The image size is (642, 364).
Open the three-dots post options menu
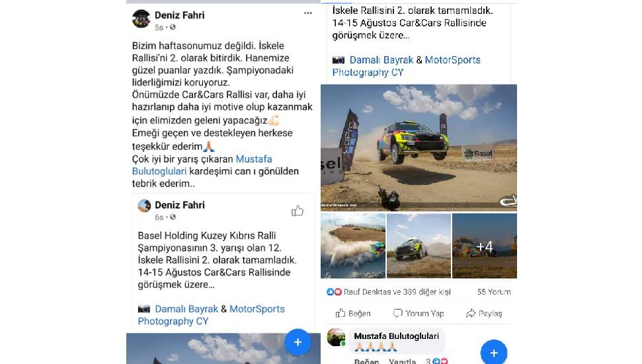[x=308, y=13]
